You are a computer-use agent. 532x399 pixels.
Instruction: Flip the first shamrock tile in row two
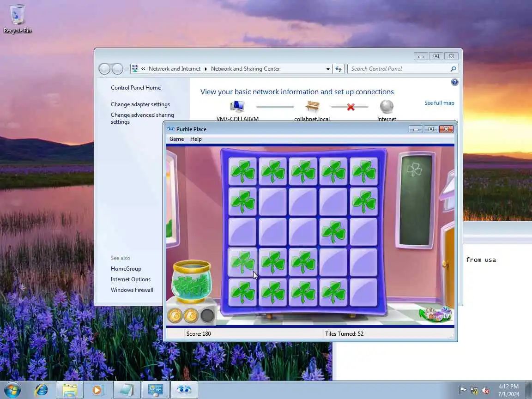(242, 202)
